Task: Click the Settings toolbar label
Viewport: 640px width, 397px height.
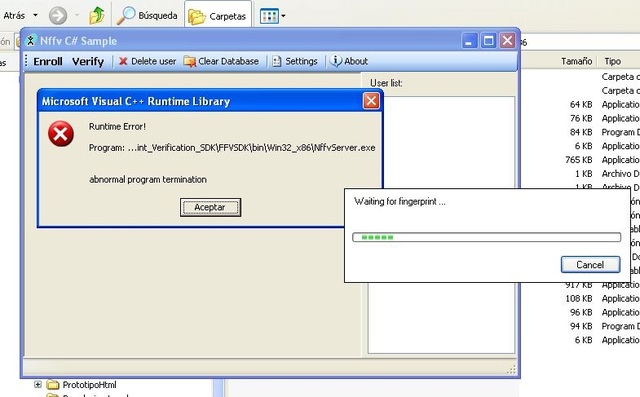Action: (x=301, y=61)
